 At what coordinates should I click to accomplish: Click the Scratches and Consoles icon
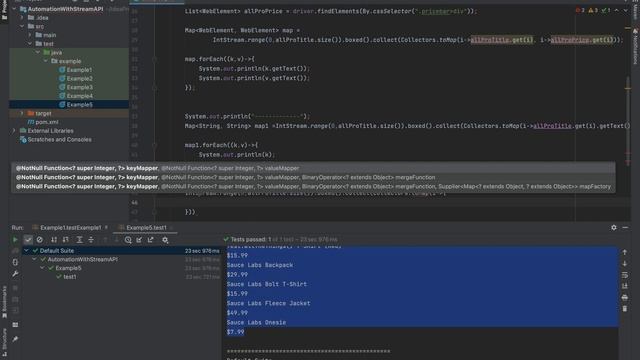click(23, 140)
